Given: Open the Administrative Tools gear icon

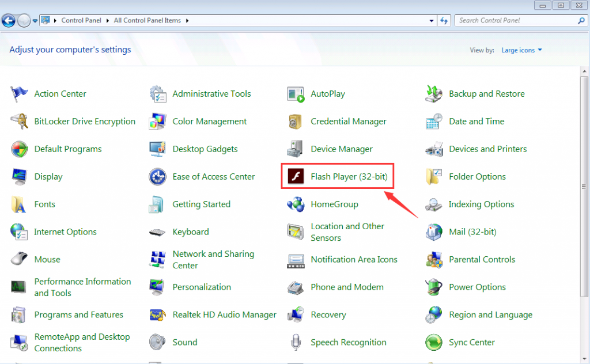Looking at the screenshot, I should [158, 94].
